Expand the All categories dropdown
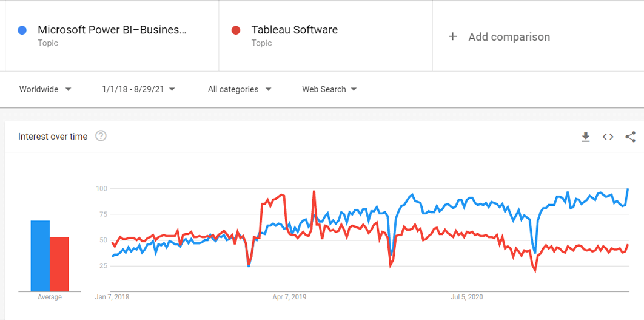644x320 pixels. 240,89
